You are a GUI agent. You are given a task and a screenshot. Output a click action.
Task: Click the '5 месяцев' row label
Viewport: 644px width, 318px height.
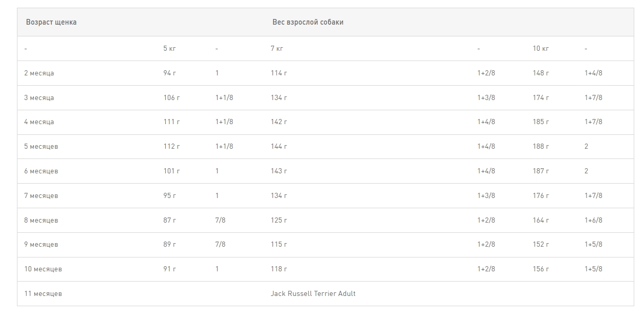click(41, 146)
